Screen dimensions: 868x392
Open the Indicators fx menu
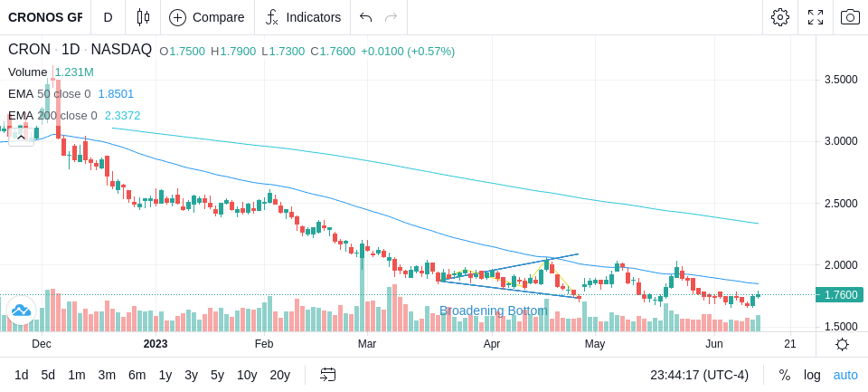(303, 17)
